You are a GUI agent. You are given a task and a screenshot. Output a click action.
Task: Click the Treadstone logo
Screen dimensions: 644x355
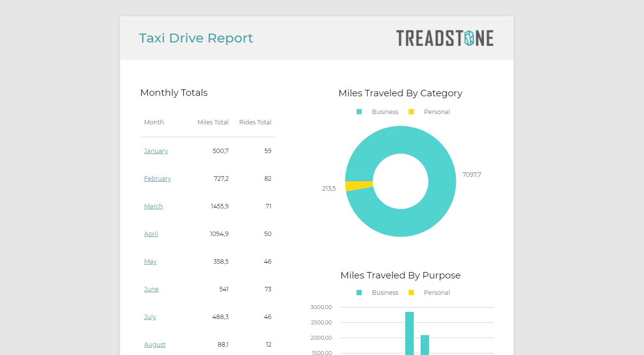[445, 38]
